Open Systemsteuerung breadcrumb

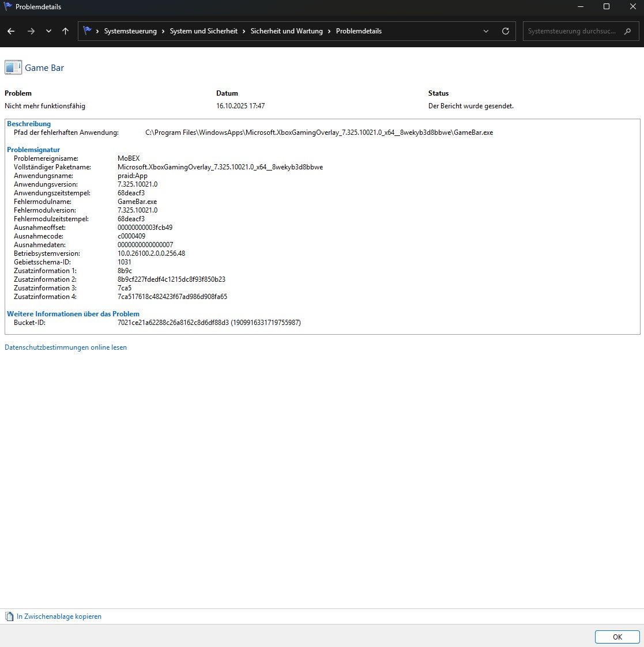(130, 31)
